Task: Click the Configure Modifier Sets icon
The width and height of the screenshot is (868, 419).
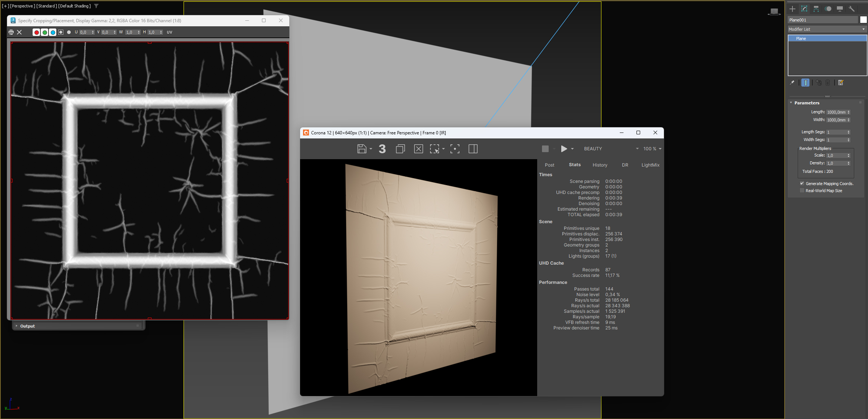Action: (x=841, y=83)
